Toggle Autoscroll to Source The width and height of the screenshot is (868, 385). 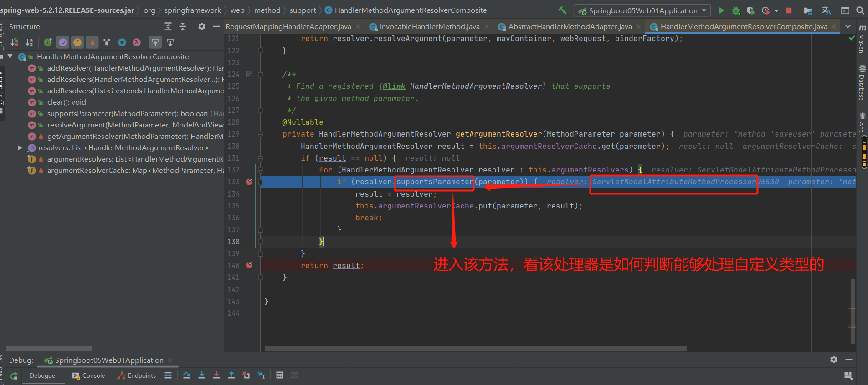[x=155, y=42]
